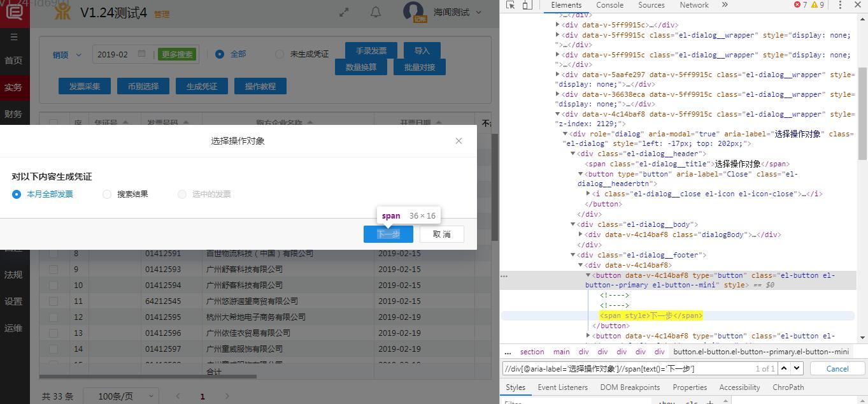The height and width of the screenshot is (404, 868).
Task: Collapse the role=dialog div node
Action: [565, 134]
